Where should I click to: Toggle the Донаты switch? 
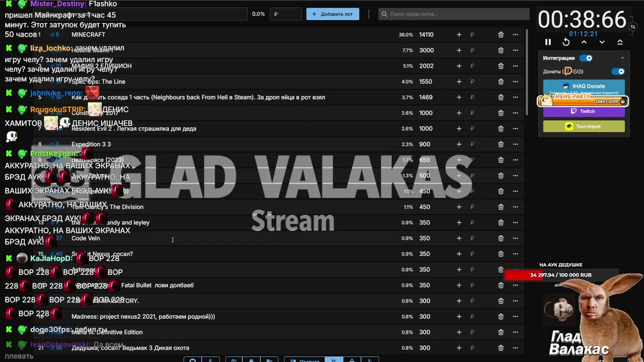618,71
